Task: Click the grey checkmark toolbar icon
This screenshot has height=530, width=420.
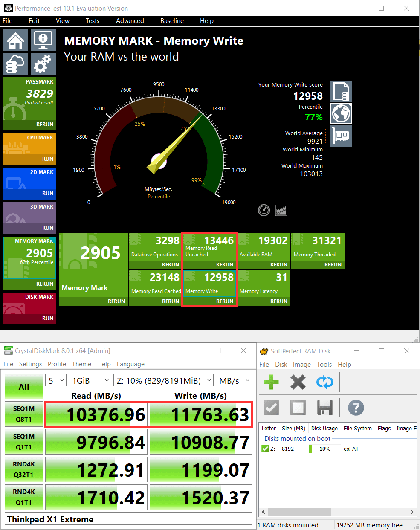Action: click(x=271, y=408)
